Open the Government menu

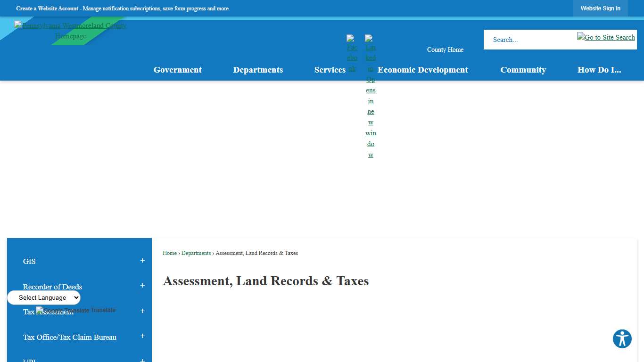[177, 70]
